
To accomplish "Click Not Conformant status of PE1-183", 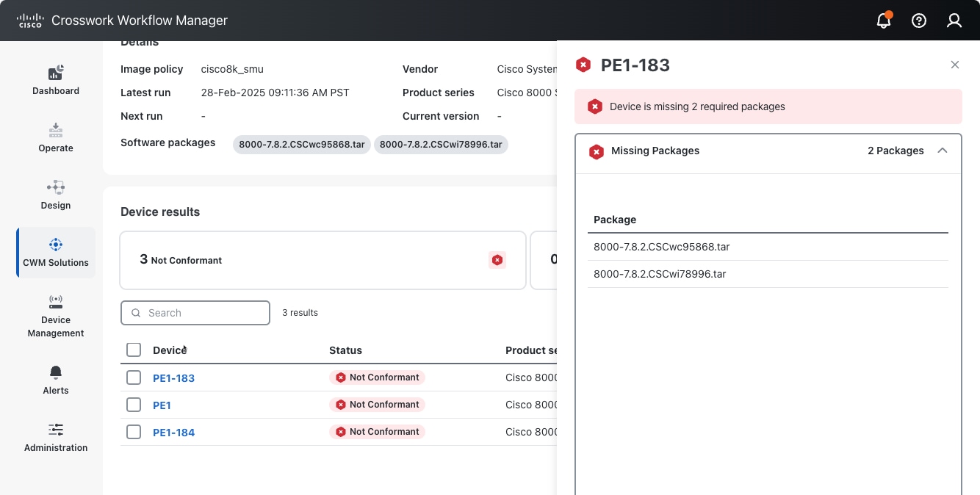I will tap(378, 377).
